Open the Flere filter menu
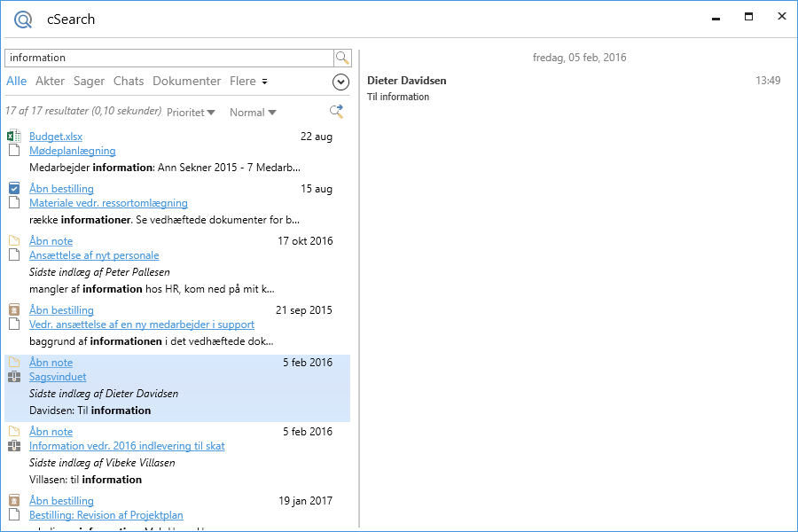This screenshot has width=798, height=532. point(248,82)
